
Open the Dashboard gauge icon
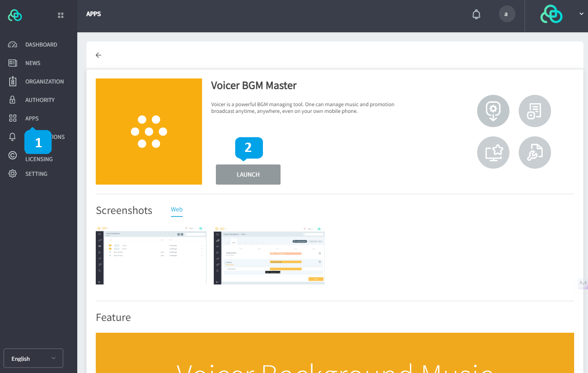pos(13,44)
